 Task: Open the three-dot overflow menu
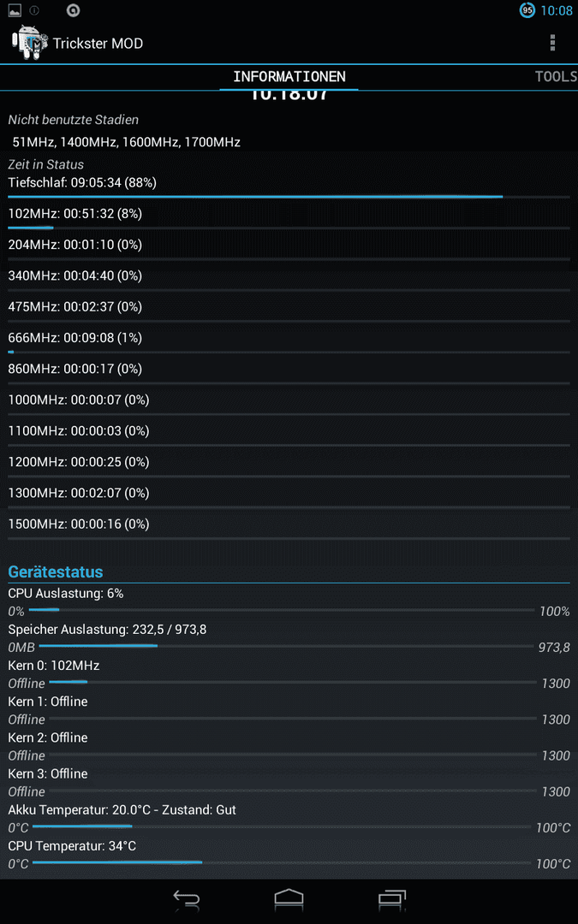point(552,43)
